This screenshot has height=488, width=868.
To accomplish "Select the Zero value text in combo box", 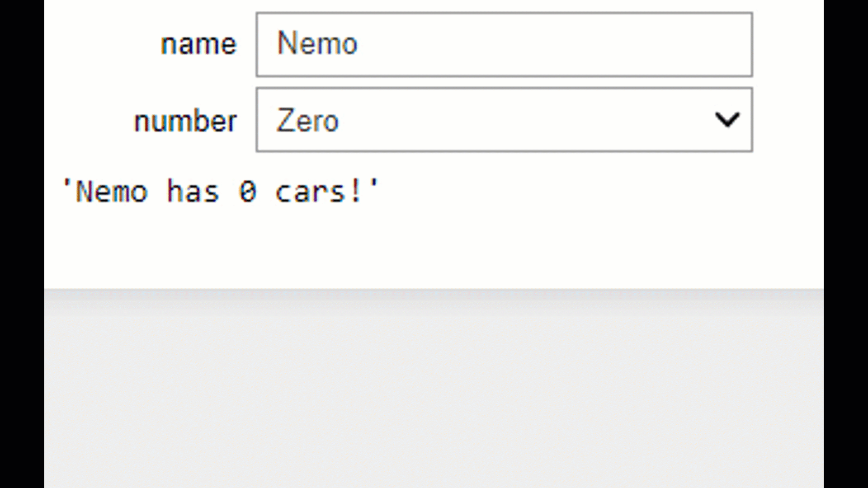I will 307,121.
